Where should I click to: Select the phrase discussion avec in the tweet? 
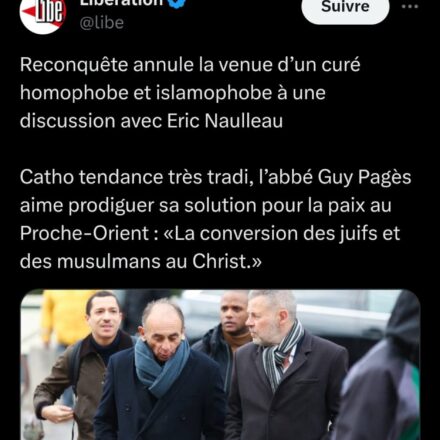pyautogui.click(x=91, y=120)
